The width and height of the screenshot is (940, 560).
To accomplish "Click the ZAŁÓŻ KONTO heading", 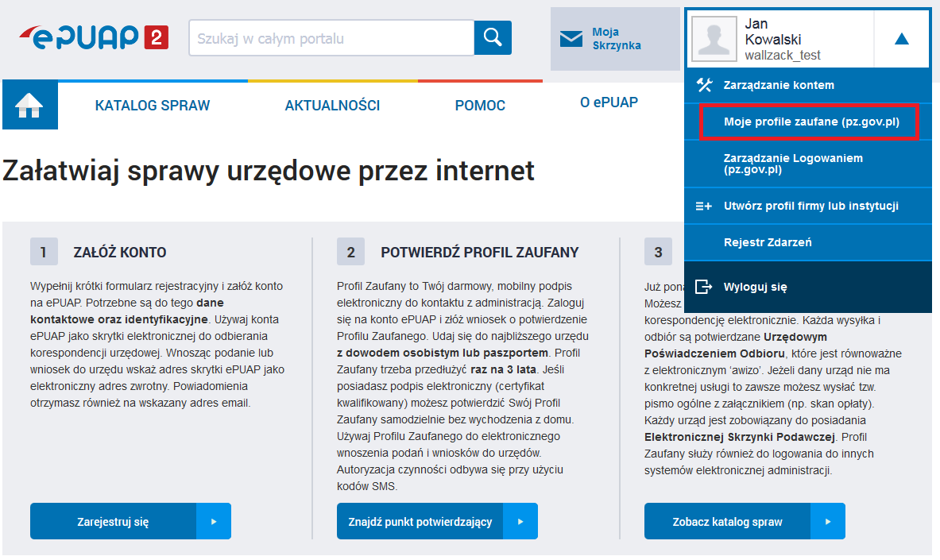I will [x=120, y=253].
